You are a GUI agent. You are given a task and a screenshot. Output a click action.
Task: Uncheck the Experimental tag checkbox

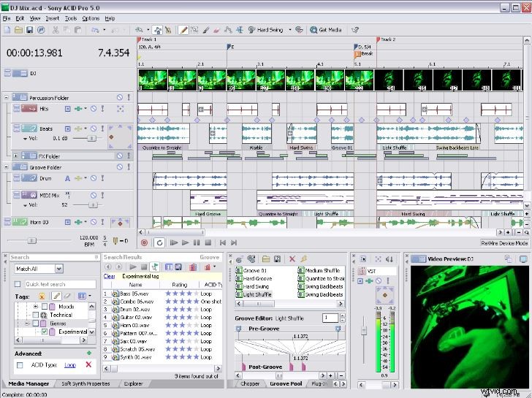44,332
